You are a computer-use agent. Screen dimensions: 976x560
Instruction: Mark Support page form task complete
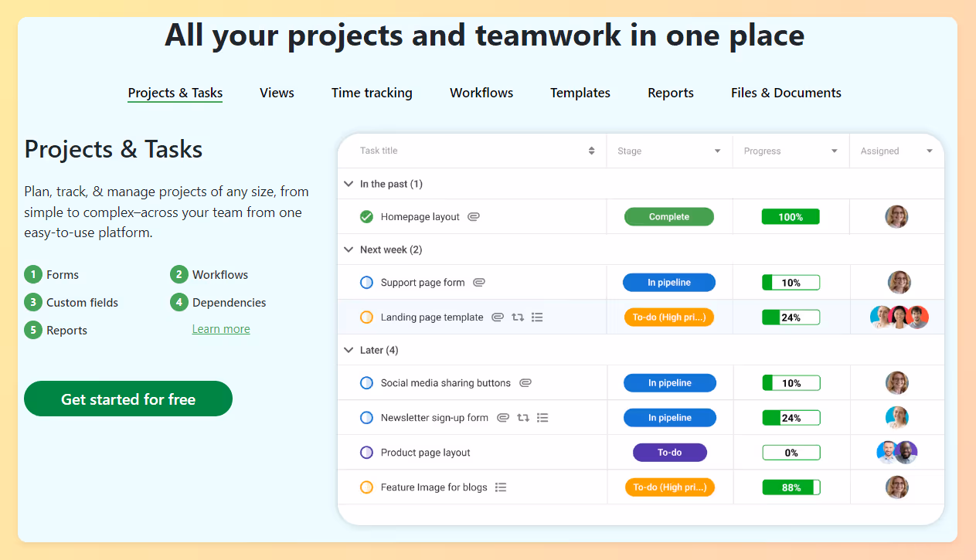[367, 283]
